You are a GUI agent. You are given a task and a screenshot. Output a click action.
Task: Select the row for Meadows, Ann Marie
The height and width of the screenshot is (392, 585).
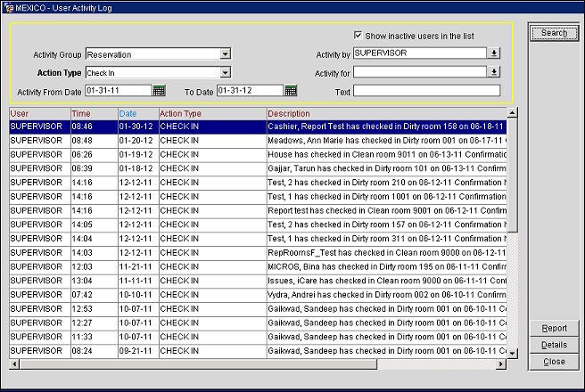click(x=258, y=141)
